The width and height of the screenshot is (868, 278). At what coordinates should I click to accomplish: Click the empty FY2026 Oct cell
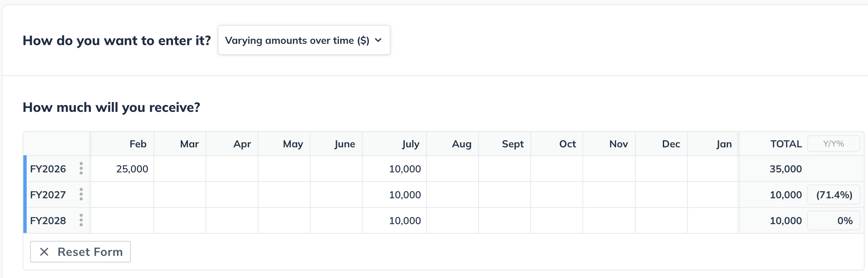tap(557, 169)
